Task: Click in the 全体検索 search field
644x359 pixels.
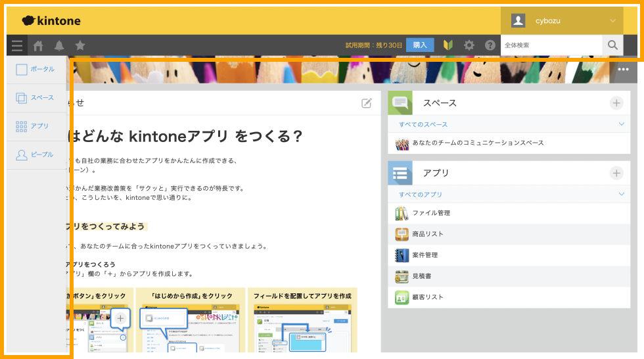Action: (551, 45)
